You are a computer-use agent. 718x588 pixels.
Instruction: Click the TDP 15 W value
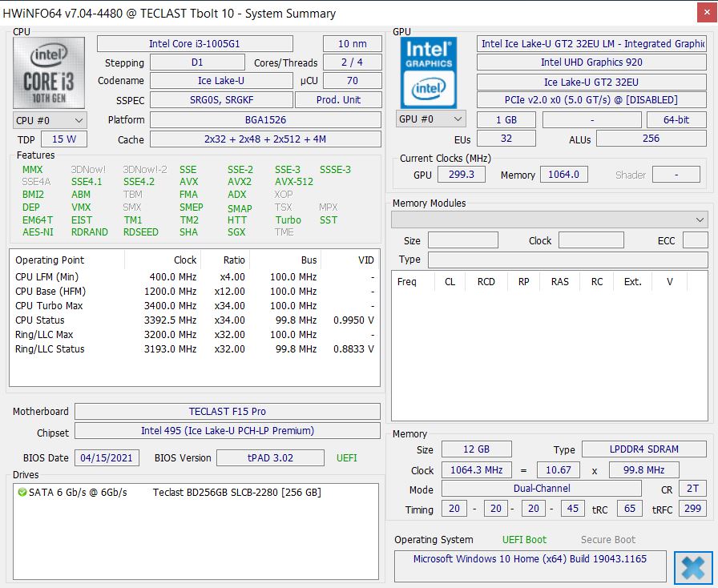click(64, 139)
